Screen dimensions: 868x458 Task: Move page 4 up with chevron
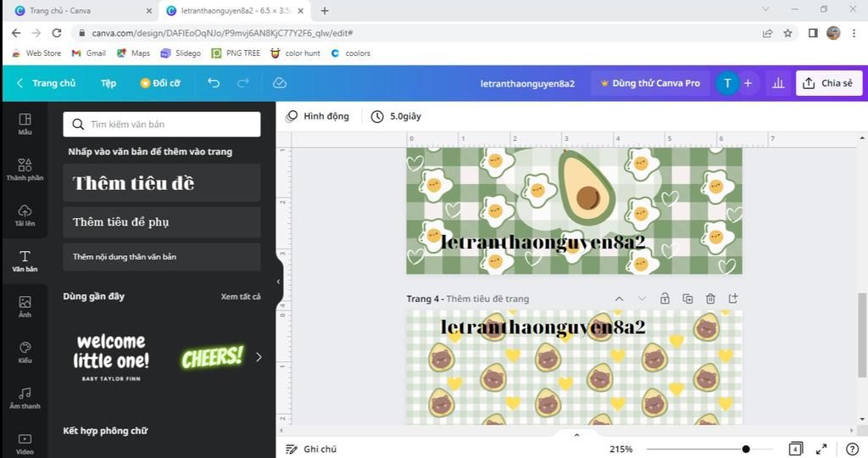(620, 299)
